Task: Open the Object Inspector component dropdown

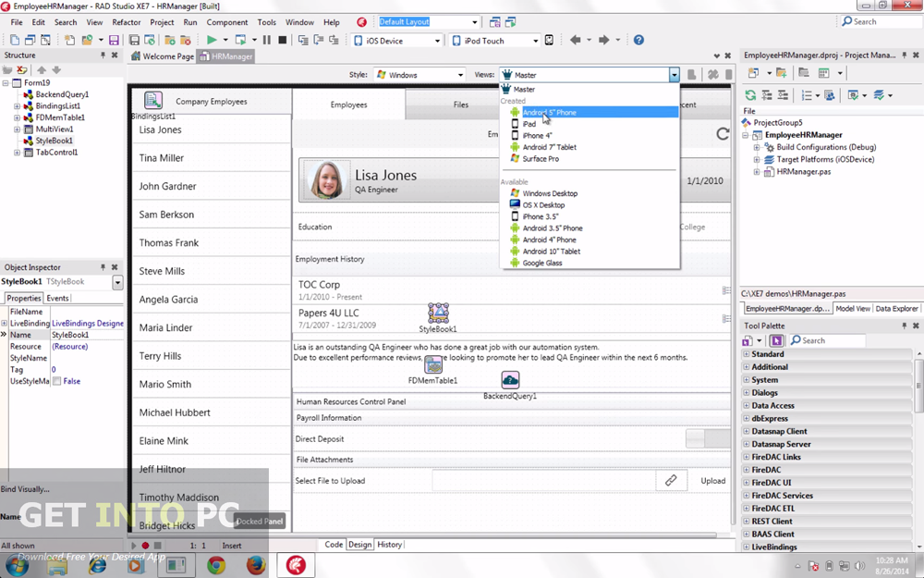Action: (118, 282)
